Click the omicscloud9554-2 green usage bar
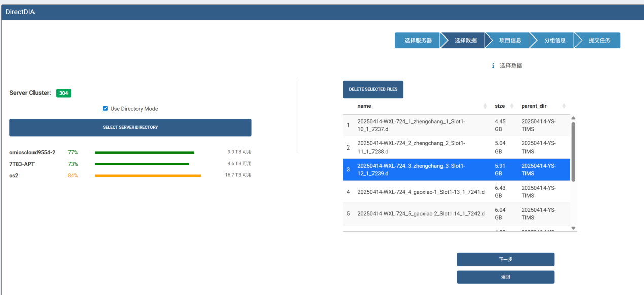The width and height of the screenshot is (644, 295). coord(145,152)
